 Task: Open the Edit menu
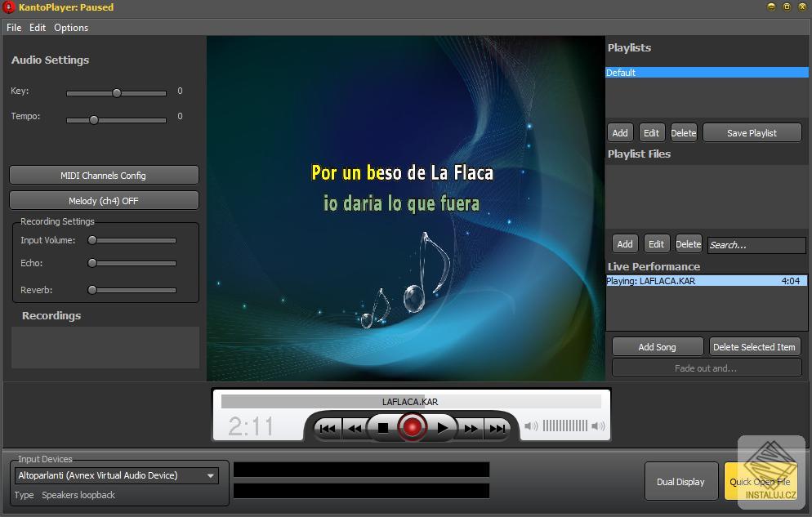click(x=38, y=28)
